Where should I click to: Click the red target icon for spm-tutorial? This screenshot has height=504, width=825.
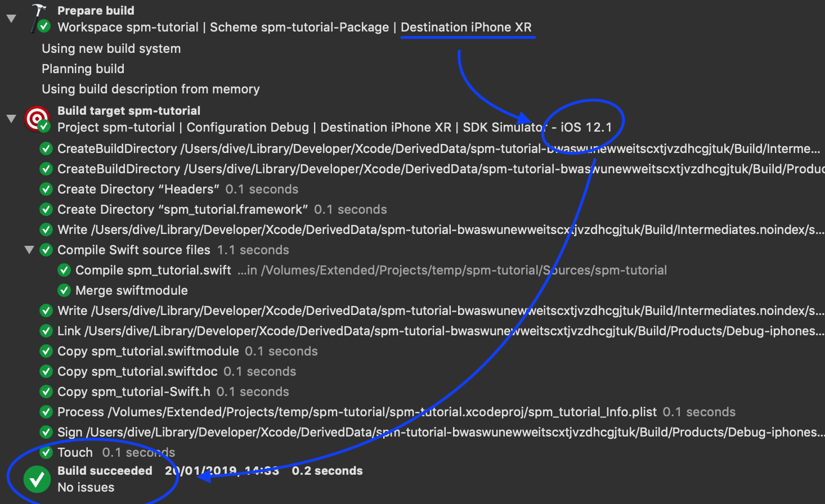pyautogui.click(x=37, y=119)
